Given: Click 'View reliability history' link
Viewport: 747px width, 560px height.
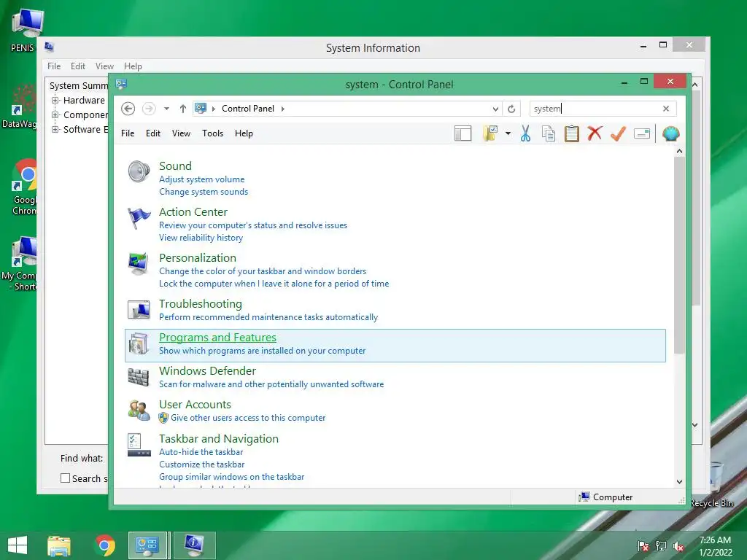Looking at the screenshot, I should 201,238.
